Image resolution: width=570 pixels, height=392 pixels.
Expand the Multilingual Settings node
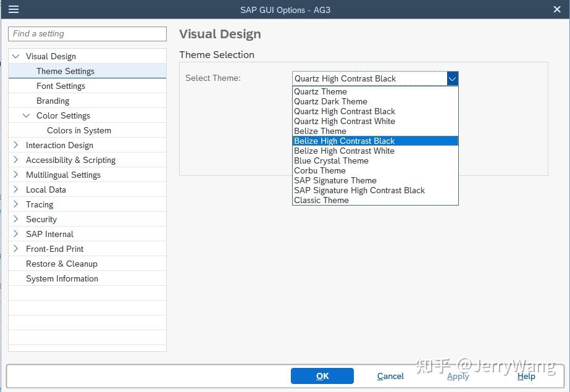click(x=15, y=175)
